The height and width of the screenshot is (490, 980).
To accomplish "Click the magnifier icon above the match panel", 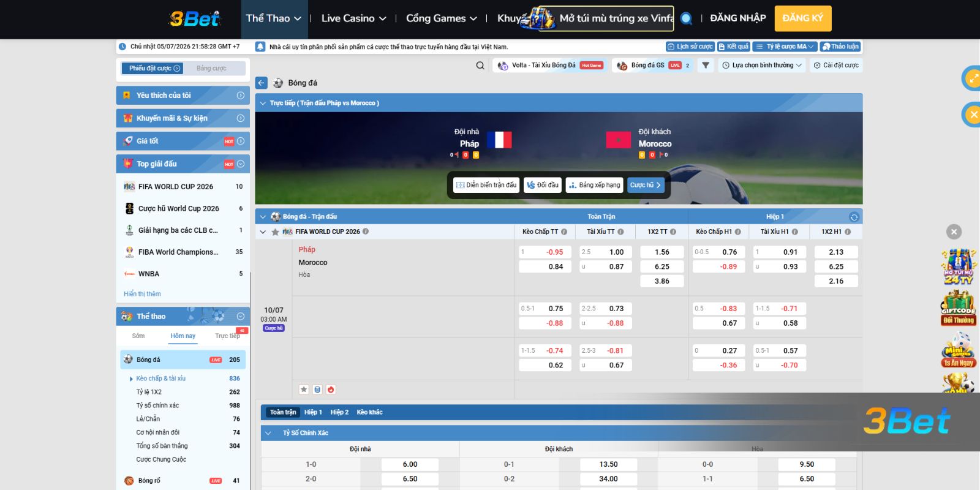I will click(x=480, y=66).
